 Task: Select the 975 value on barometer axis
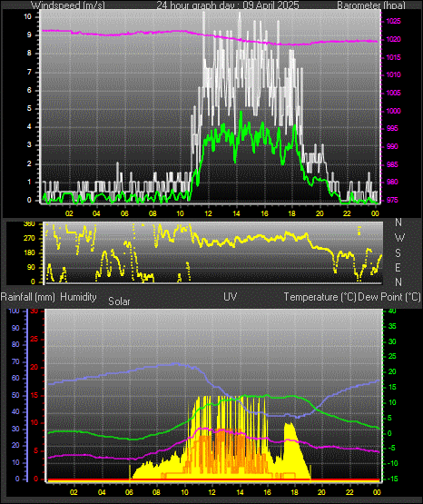click(393, 201)
